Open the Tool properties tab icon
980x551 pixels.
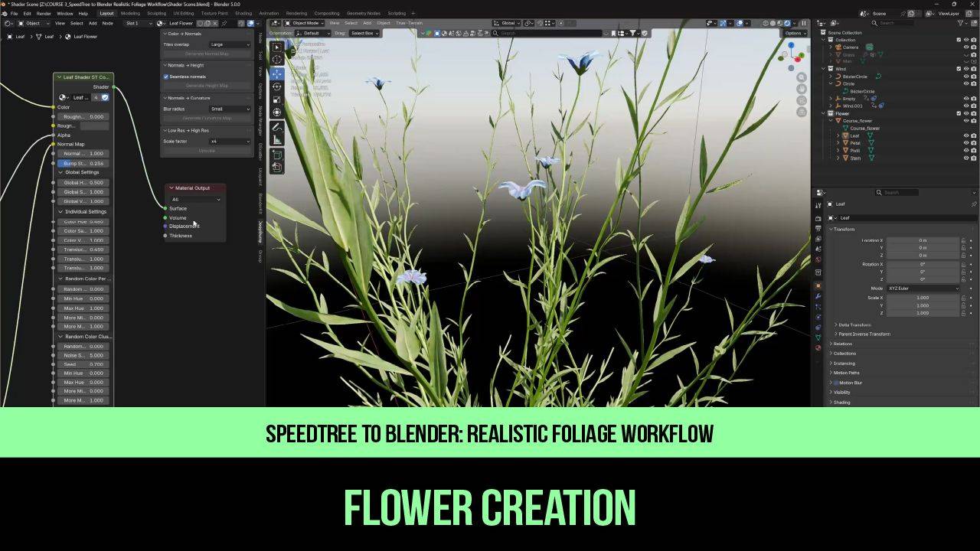tap(818, 206)
